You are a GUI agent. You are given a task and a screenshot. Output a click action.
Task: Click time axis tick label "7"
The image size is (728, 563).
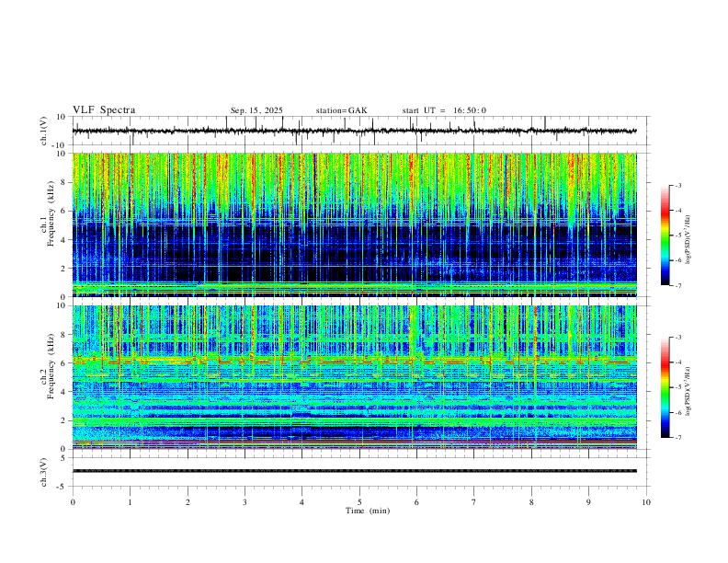click(x=474, y=502)
